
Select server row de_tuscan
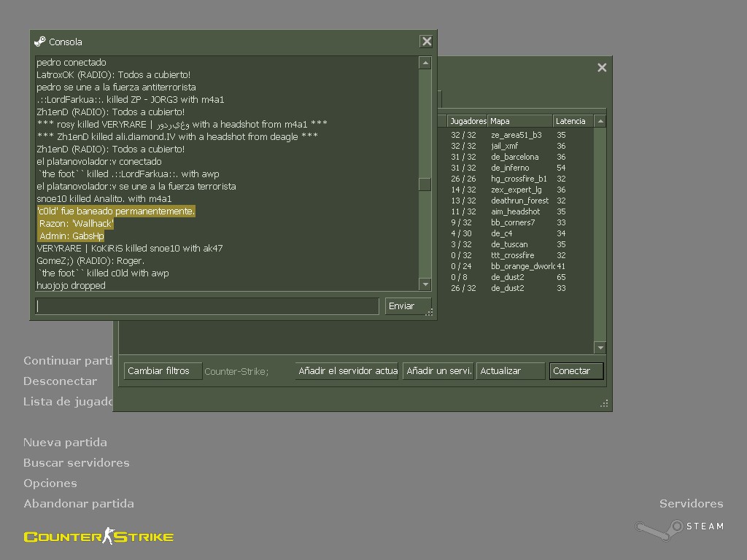click(516, 245)
